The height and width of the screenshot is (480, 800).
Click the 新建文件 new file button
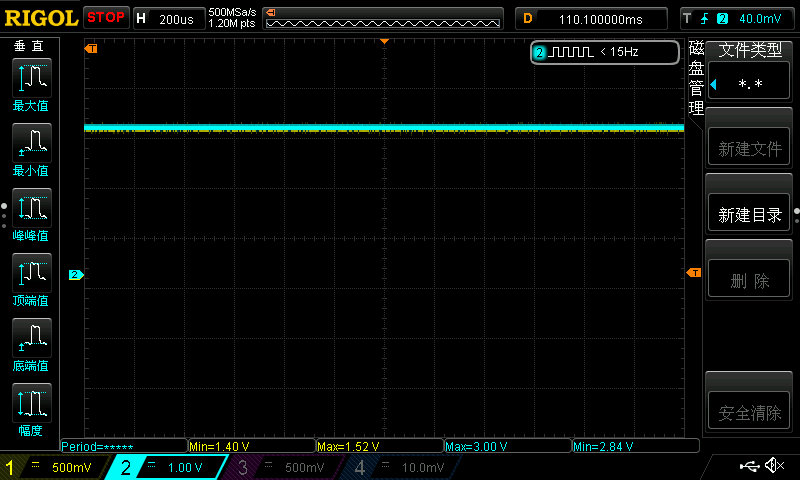click(x=749, y=148)
